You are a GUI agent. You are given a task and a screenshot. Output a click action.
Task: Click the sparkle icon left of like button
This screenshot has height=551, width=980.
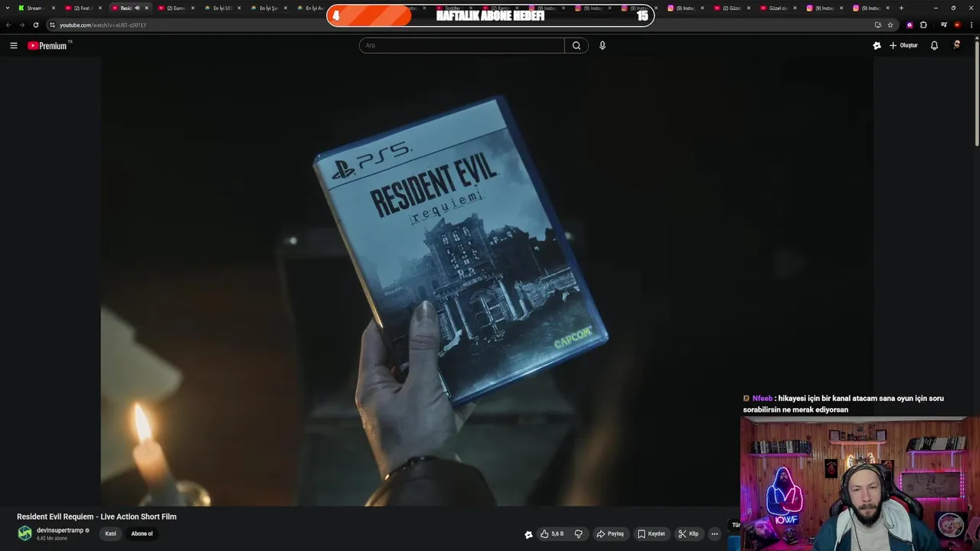point(528,534)
